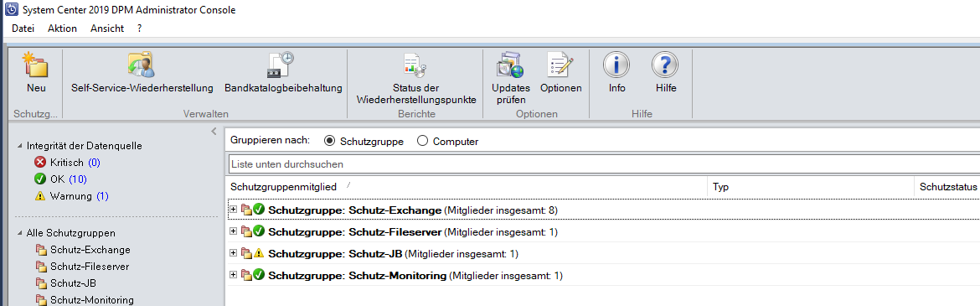
Task: Select Schutz-Fileserver in sidebar list
Action: point(90,267)
